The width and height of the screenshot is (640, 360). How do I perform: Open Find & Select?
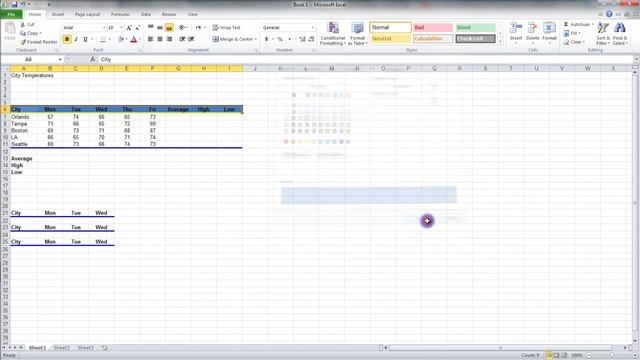[620, 33]
